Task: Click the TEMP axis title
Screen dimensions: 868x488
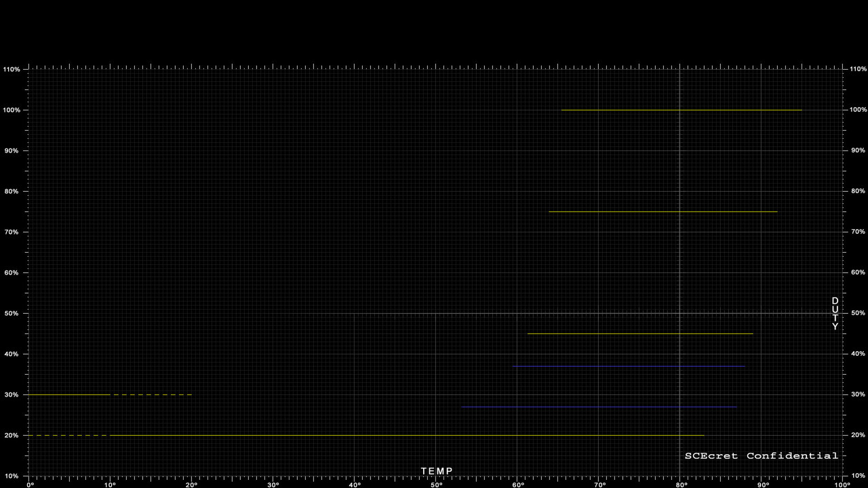Action: tap(437, 471)
